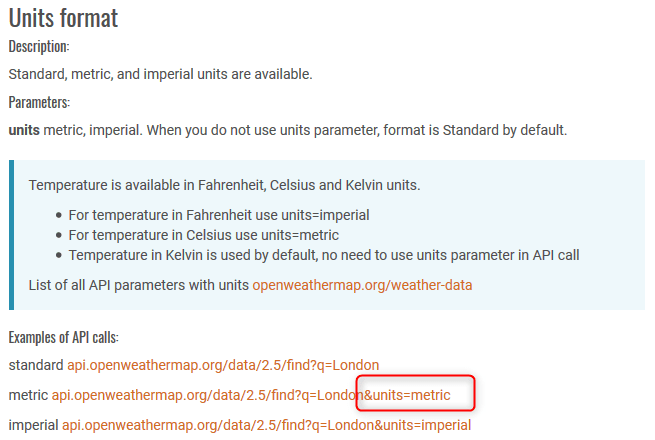Click the Units format page heading
Image resolution: width=655 pixels, height=440 pixels.
[x=63, y=18]
